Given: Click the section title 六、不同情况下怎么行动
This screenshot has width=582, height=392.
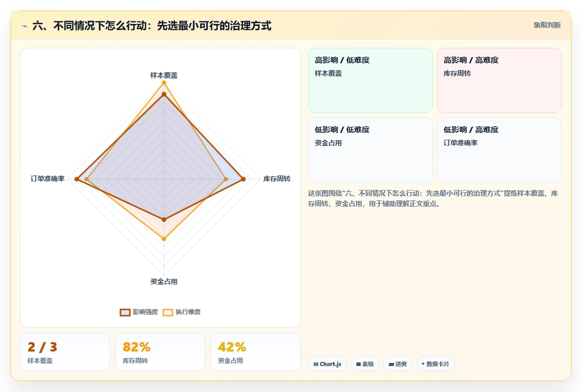Looking at the screenshot, I should [x=152, y=25].
